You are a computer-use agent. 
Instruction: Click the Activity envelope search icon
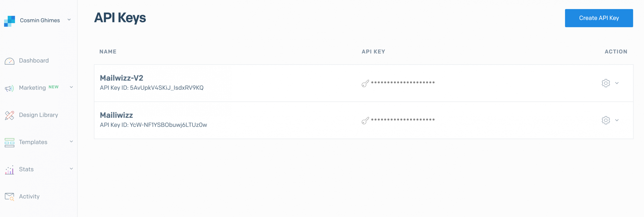click(x=10, y=197)
